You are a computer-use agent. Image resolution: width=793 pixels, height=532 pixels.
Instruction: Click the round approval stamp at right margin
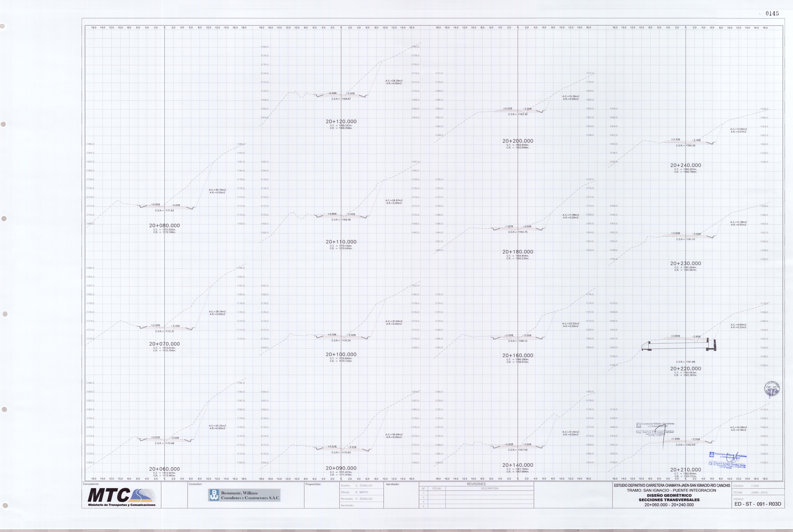[772, 389]
